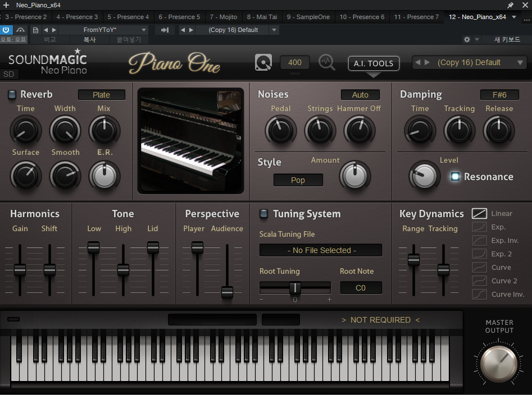The width and height of the screenshot is (532, 395).
Task: Open the Damping F#6 note selector
Action: point(499,95)
